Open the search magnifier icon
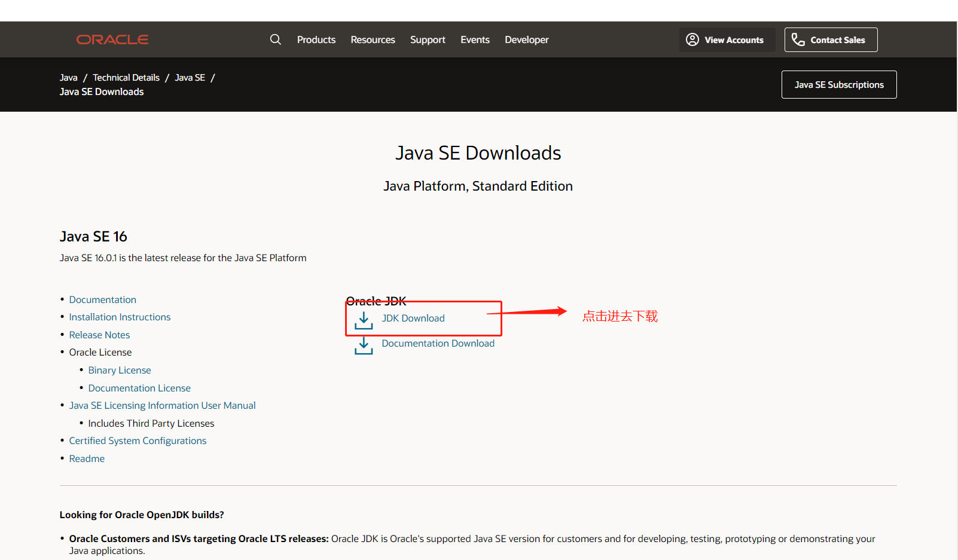The height and width of the screenshot is (560, 958). [276, 39]
